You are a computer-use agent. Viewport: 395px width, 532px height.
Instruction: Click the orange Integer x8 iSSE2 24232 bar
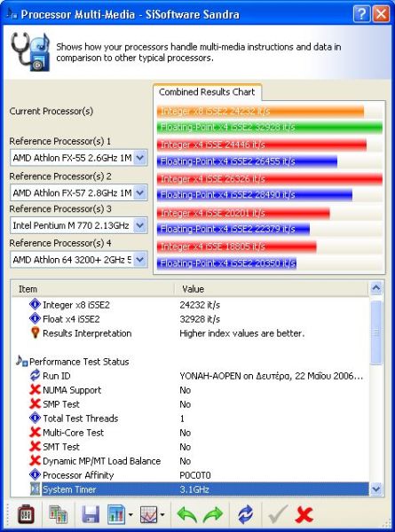click(x=260, y=112)
